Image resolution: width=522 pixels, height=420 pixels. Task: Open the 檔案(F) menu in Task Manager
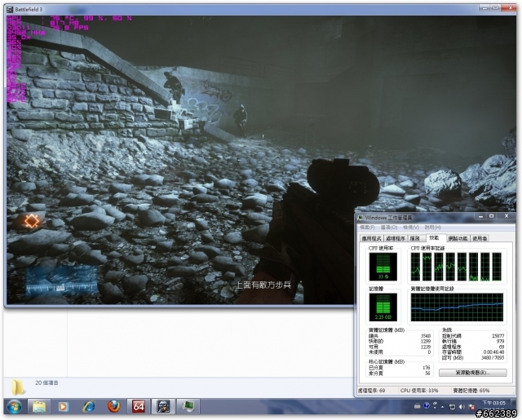coord(368,228)
